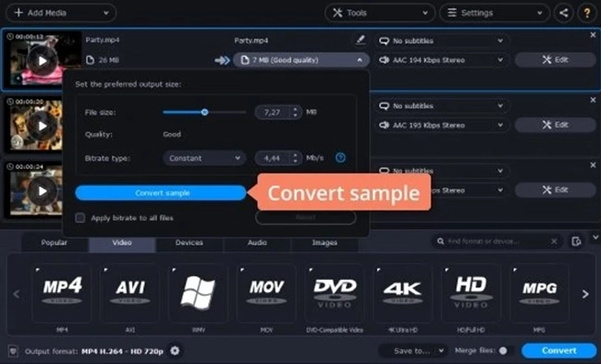Play the Party.mp4 video thumbnail
The image size is (601, 364).
coord(43,61)
